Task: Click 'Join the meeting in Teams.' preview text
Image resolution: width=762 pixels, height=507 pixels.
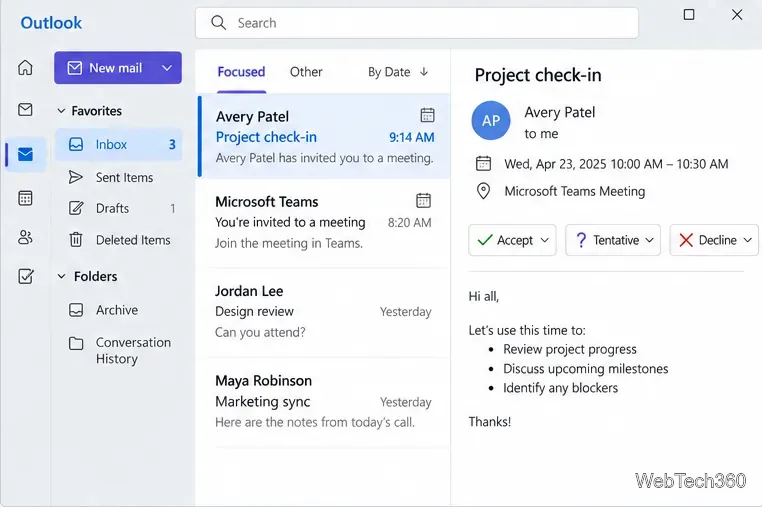Action: [x=289, y=243]
